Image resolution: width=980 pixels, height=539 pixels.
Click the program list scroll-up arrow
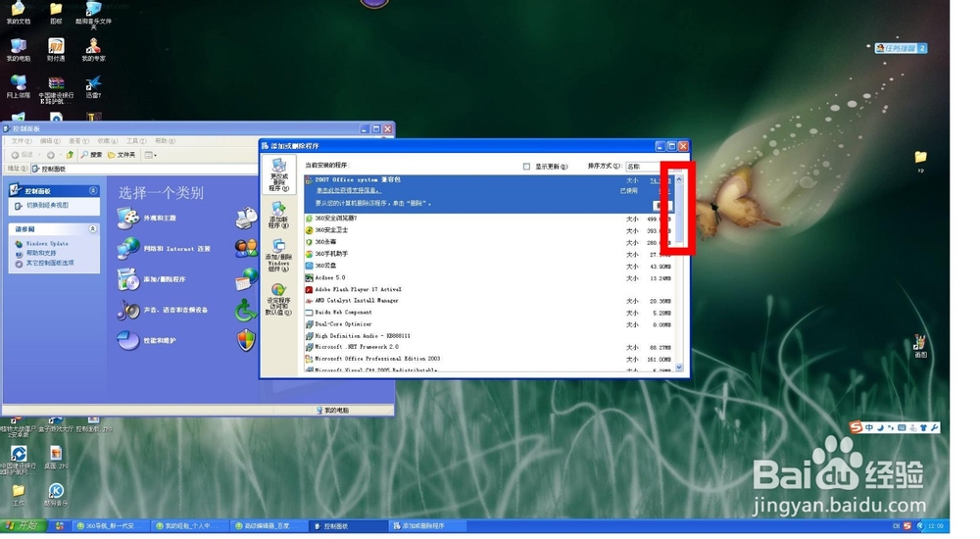pos(679,179)
